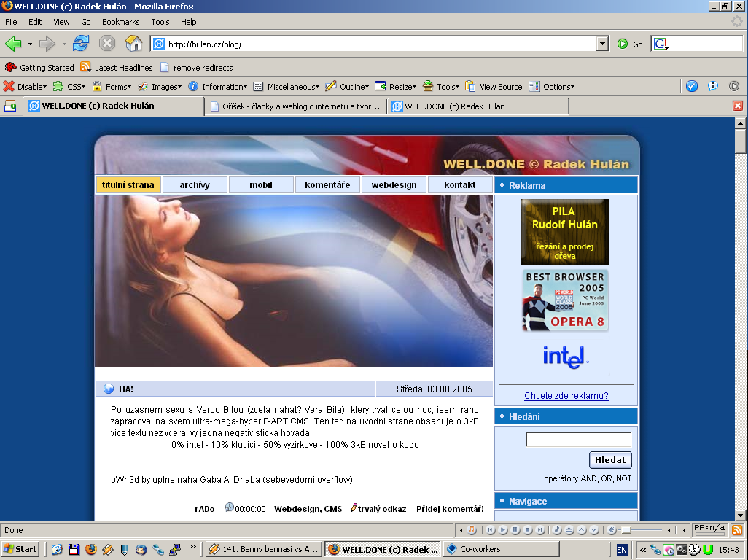Click the green Back arrow
Screen dimensions: 748x560
click(x=13, y=44)
